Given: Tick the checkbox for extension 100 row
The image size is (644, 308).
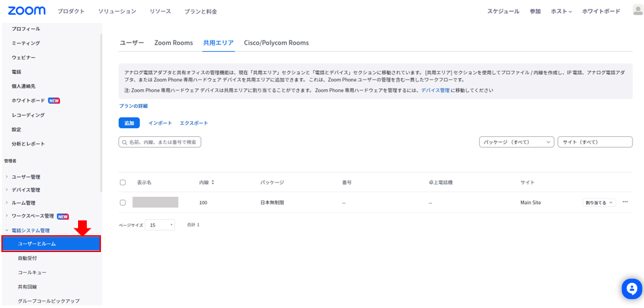Looking at the screenshot, I should click(x=122, y=202).
